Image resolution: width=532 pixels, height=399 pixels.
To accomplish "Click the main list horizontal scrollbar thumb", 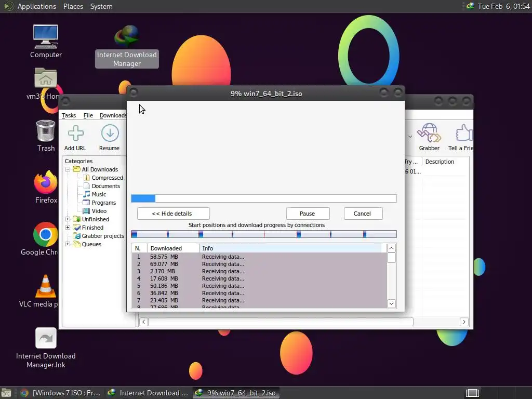I will click(x=281, y=322).
